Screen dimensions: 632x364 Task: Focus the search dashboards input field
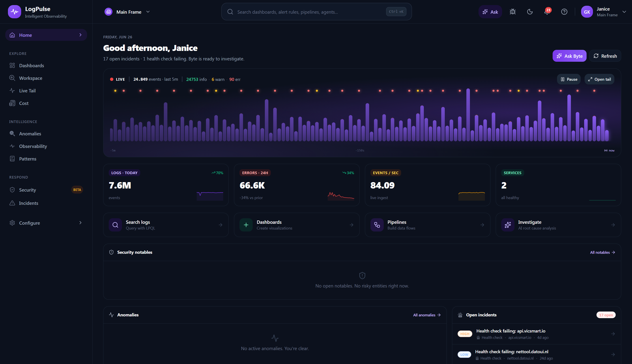tap(316, 12)
